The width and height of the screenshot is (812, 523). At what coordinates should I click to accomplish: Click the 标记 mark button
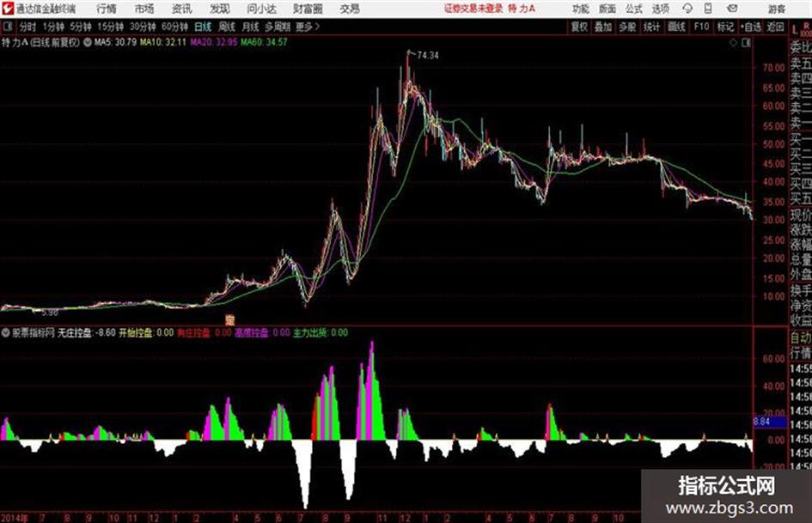click(x=725, y=27)
